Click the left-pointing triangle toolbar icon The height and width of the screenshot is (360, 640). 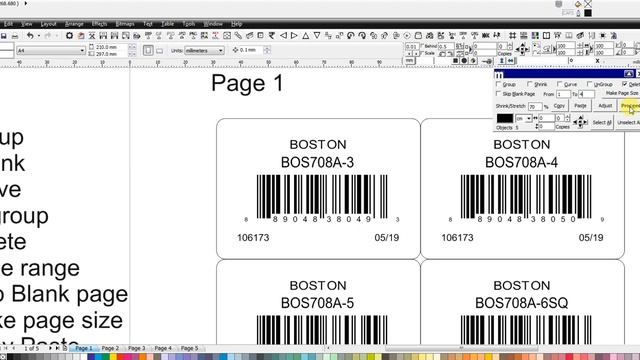pyautogui.click(x=283, y=36)
